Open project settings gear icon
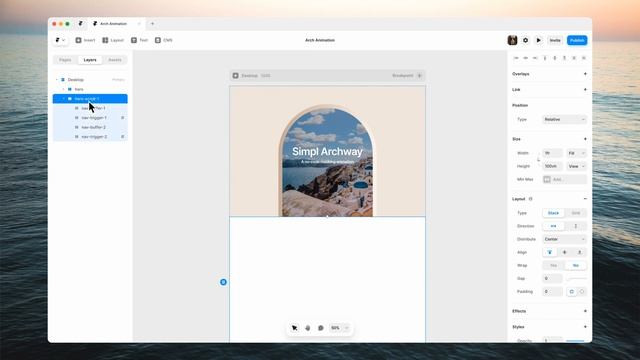 [x=525, y=40]
